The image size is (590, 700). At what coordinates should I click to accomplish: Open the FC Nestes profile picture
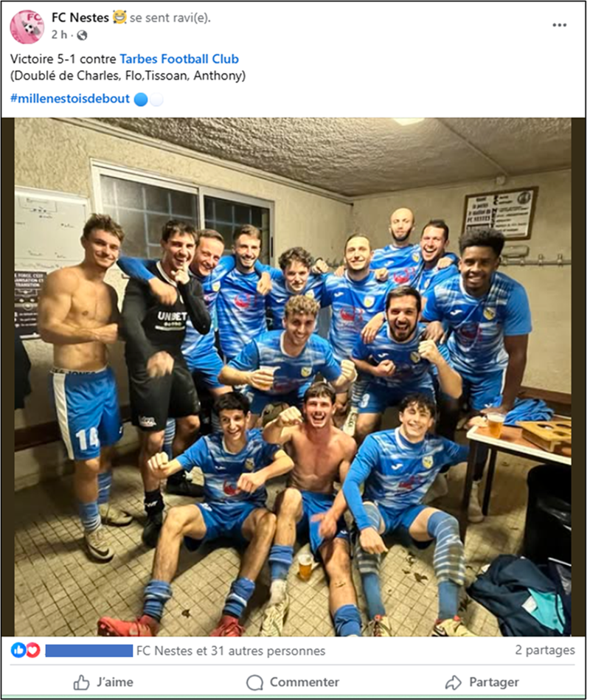pos(27,27)
